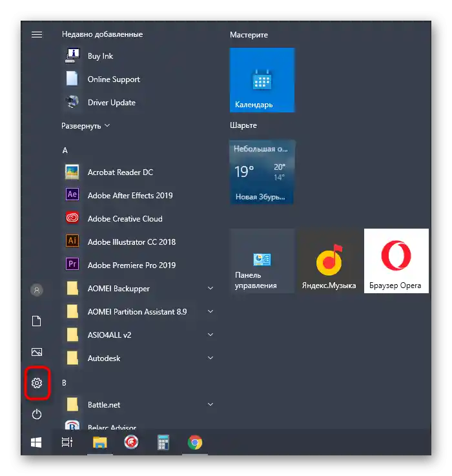This screenshot has width=452, height=476.
Task: Click the Online Support document icon
Action: (72, 79)
